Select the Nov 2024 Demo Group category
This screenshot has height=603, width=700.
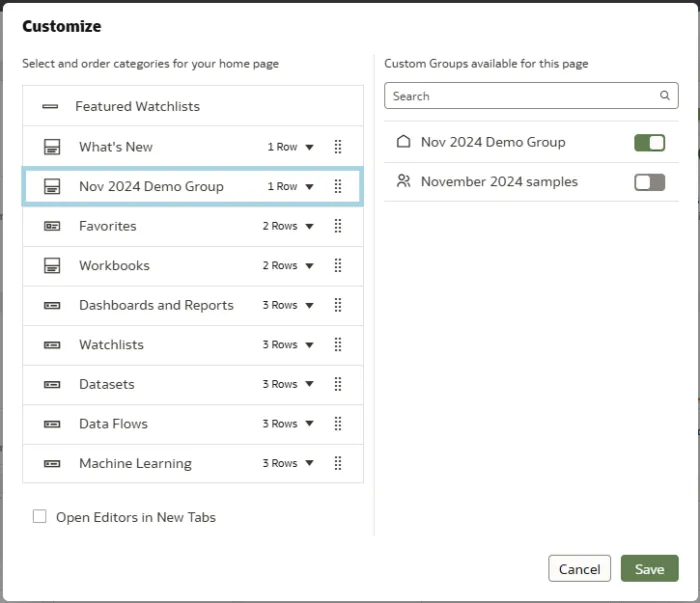(151, 187)
